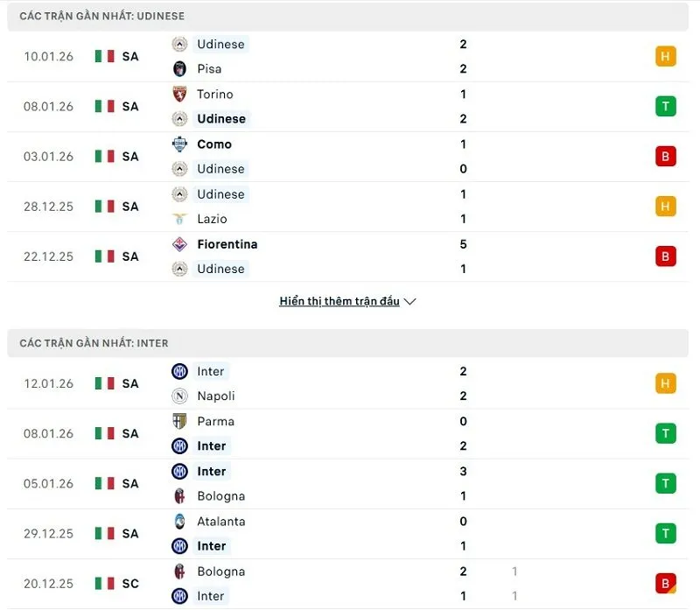Select the Pisa team crest
700x610 pixels.
[180, 68]
